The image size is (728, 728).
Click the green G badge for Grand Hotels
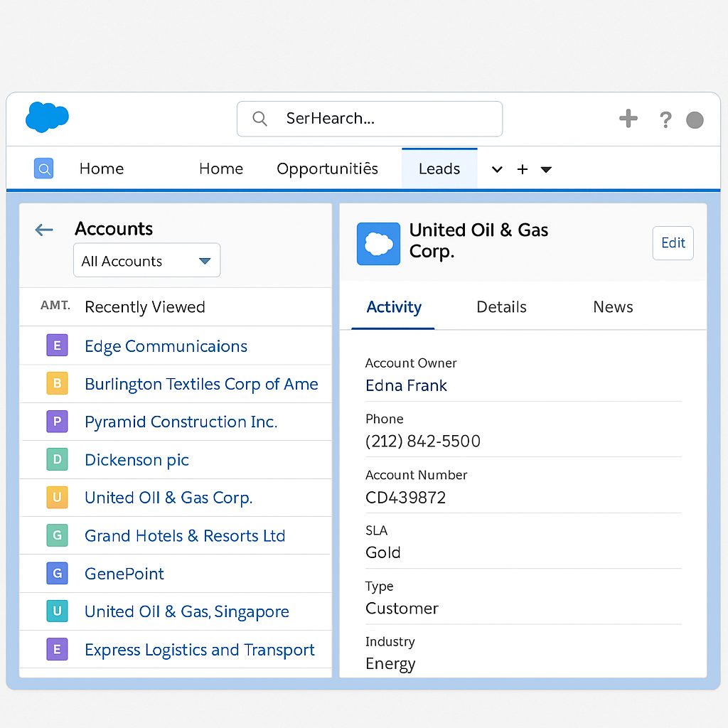[57, 535]
